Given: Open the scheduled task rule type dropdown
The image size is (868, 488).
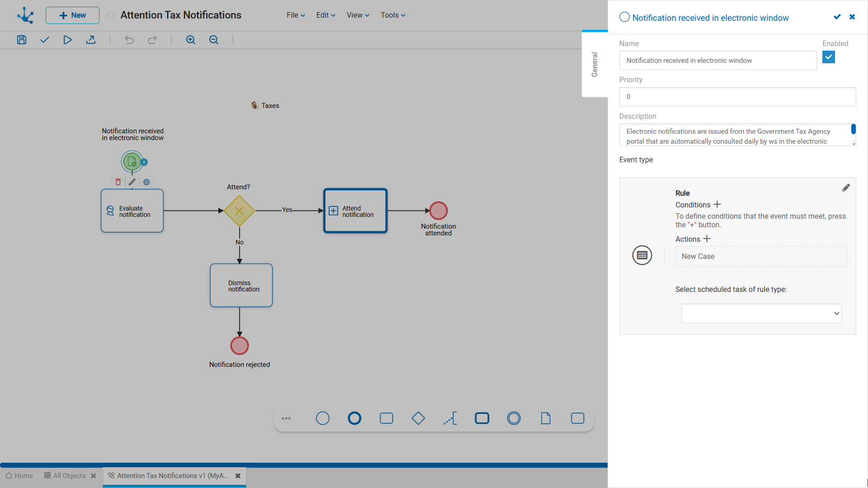Looking at the screenshot, I should (761, 314).
